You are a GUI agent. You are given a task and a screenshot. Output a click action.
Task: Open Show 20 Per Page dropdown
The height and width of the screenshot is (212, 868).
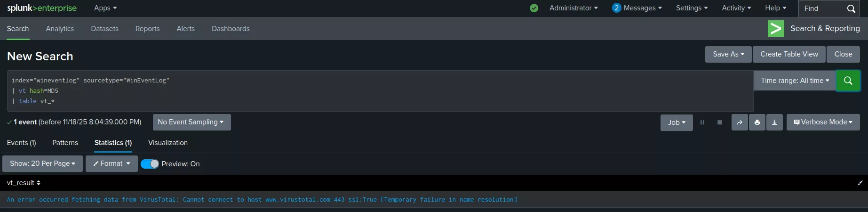tap(42, 163)
